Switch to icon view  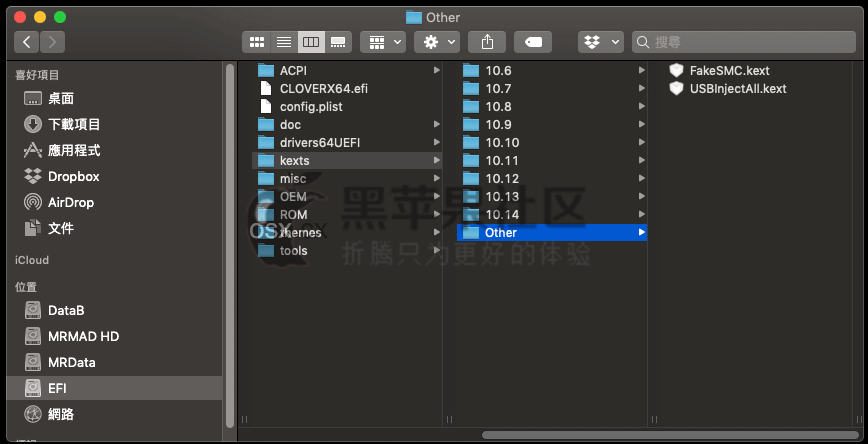pyautogui.click(x=256, y=42)
